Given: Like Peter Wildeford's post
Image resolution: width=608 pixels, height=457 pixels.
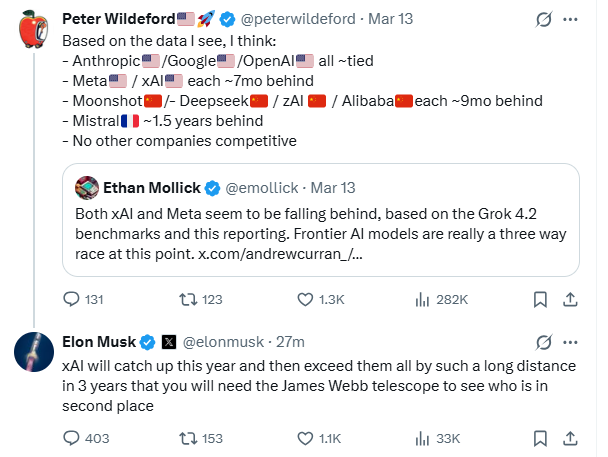Looking at the screenshot, I should (308, 298).
